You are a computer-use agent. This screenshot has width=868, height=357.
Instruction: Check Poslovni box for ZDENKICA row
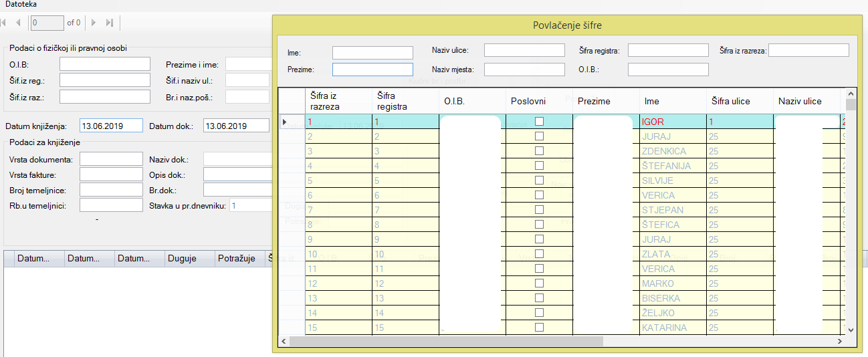click(539, 151)
